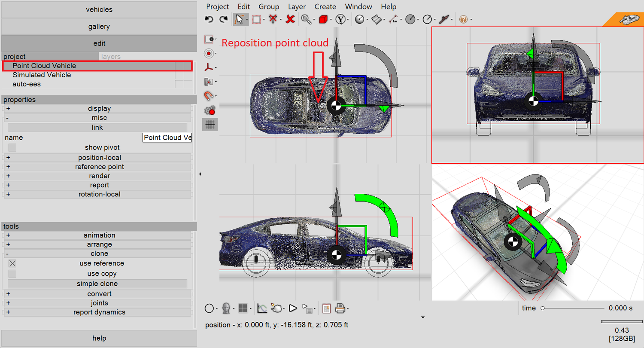644x348 pixels.
Task: Uncheck the use reference checkbox
Action: tap(12, 263)
